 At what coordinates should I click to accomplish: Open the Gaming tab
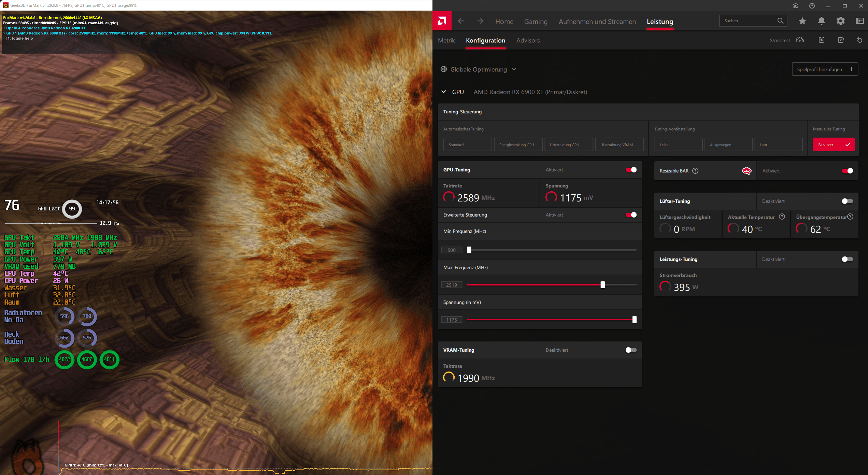coord(536,22)
